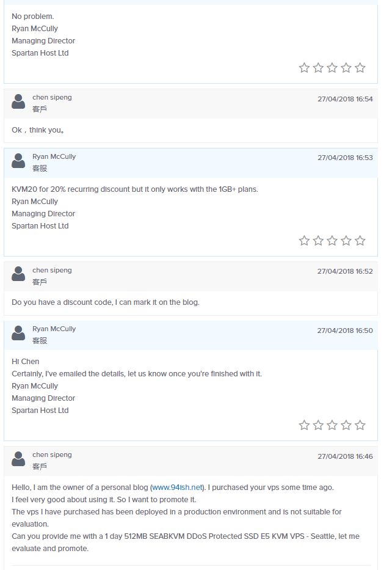Give the "No problem" reply five stars
The image size is (392, 570).
(360, 68)
